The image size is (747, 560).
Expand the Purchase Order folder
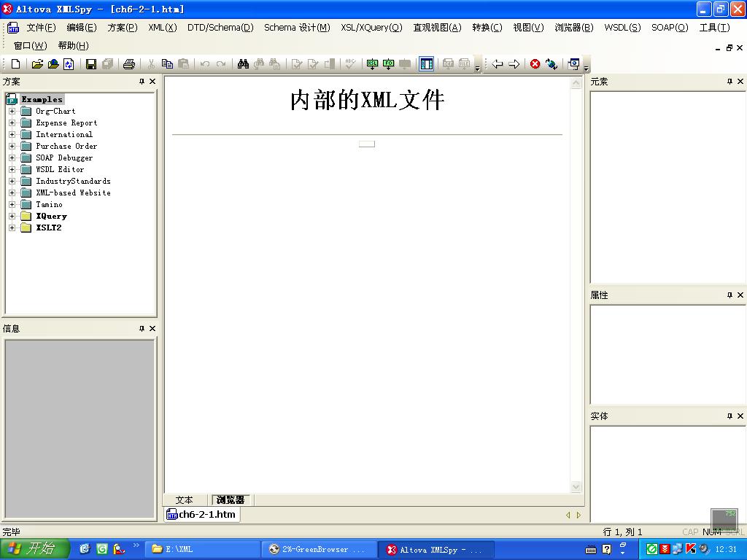click(x=12, y=147)
